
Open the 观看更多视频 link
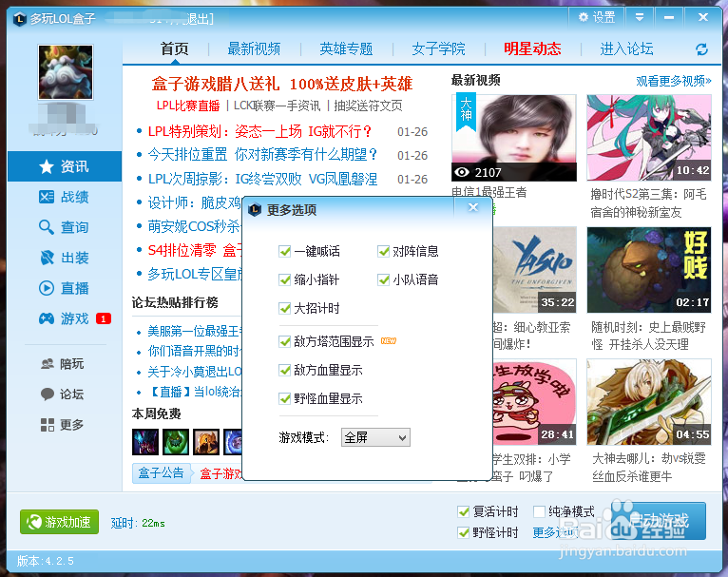[x=674, y=81]
